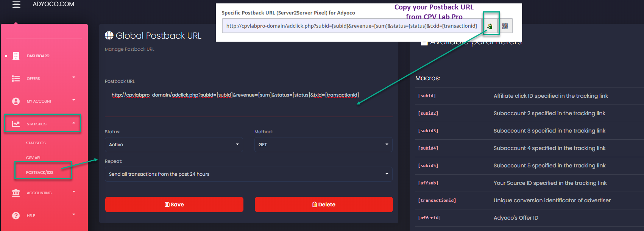Image resolution: width=644 pixels, height=231 pixels.
Task: Click the globe icon beside Global Postback URL
Action: pos(109,35)
